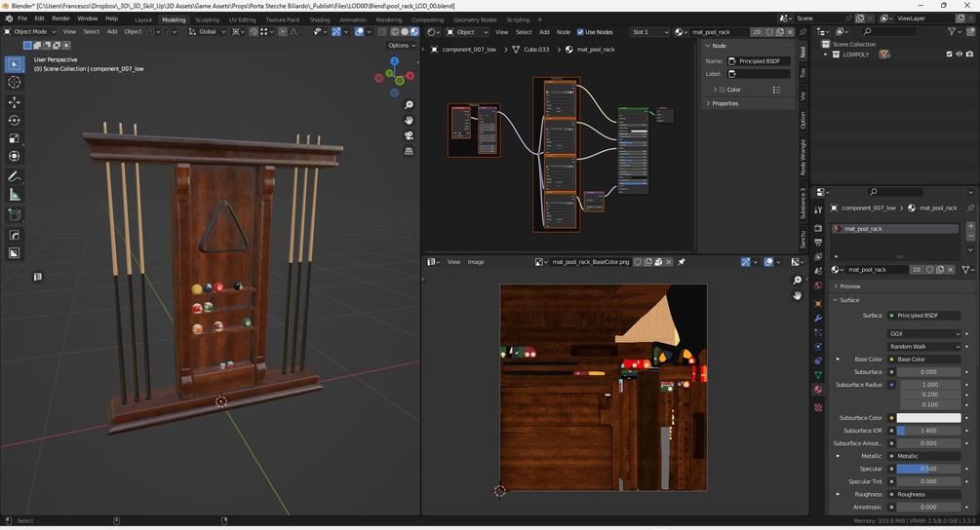Click the node Name field Principled BSDF
The image size is (980, 530).
coord(758,61)
